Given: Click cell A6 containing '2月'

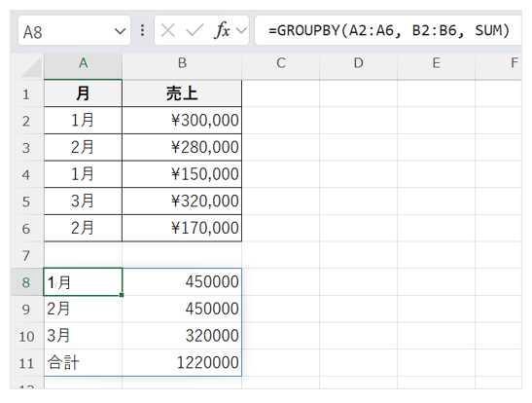Looking at the screenshot, I should (x=83, y=228).
